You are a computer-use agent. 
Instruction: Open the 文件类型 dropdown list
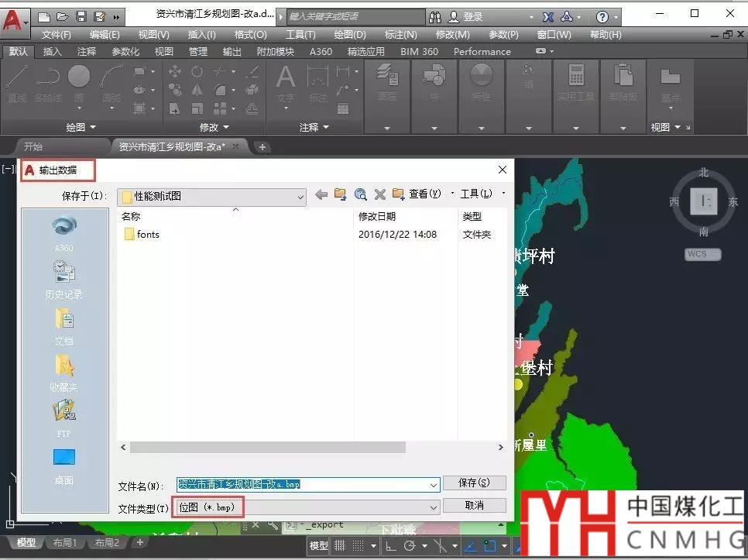pyautogui.click(x=434, y=507)
